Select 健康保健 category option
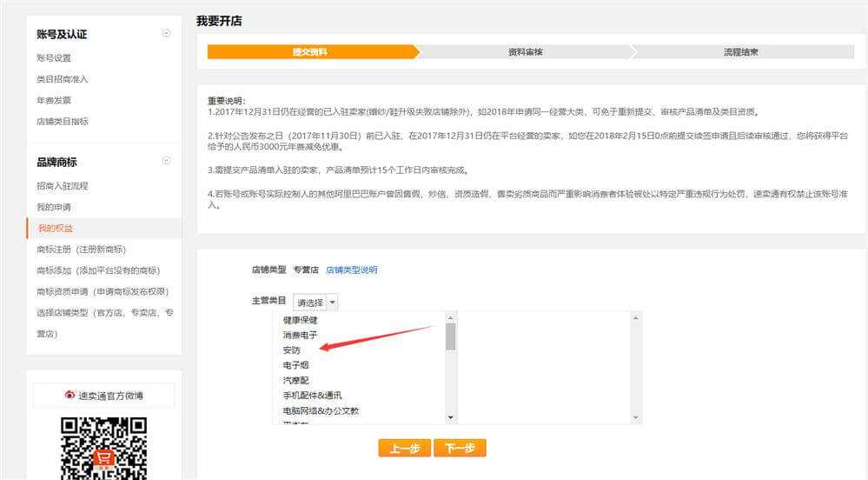The image size is (868, 480). 300,320
